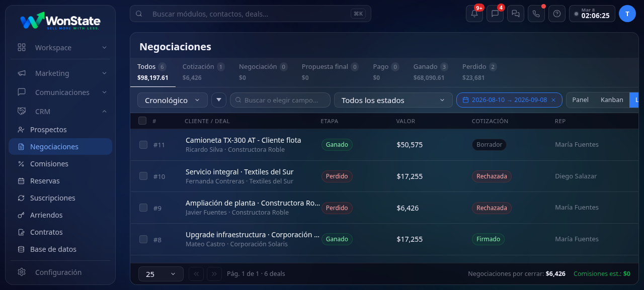Open the Negociaciones sidebar item

[60, 147]
